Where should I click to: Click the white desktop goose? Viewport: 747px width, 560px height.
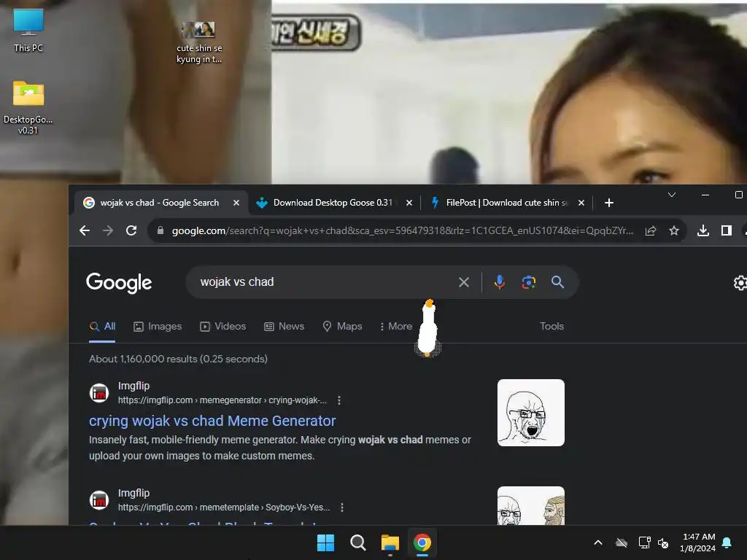coord(427,329)
